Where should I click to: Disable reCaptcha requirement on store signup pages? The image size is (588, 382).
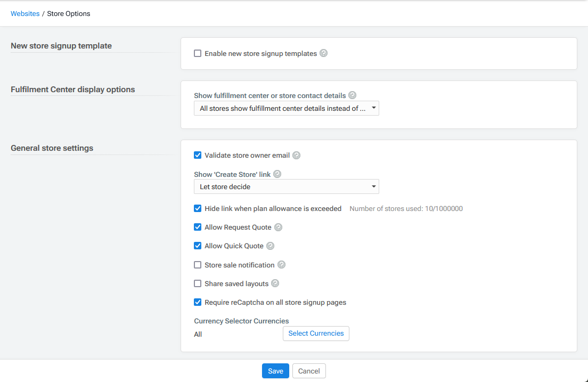point(198,302)
